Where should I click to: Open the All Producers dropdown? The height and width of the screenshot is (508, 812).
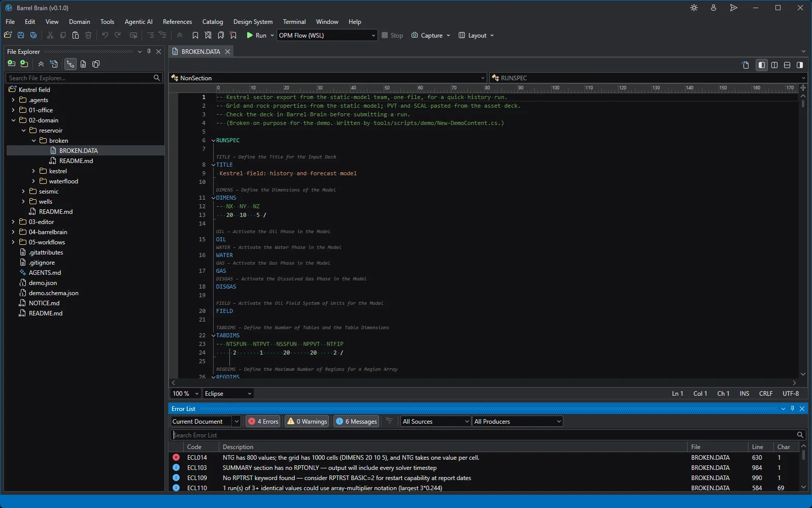518,421
